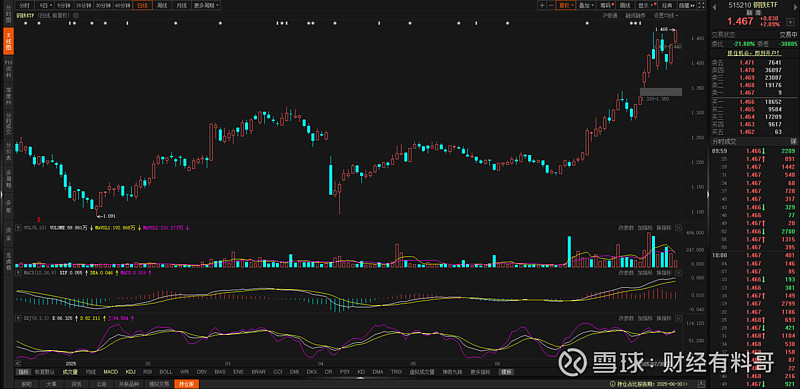Open F10资料 sidebar item
The image size is (800, 389).
(8, 68)
